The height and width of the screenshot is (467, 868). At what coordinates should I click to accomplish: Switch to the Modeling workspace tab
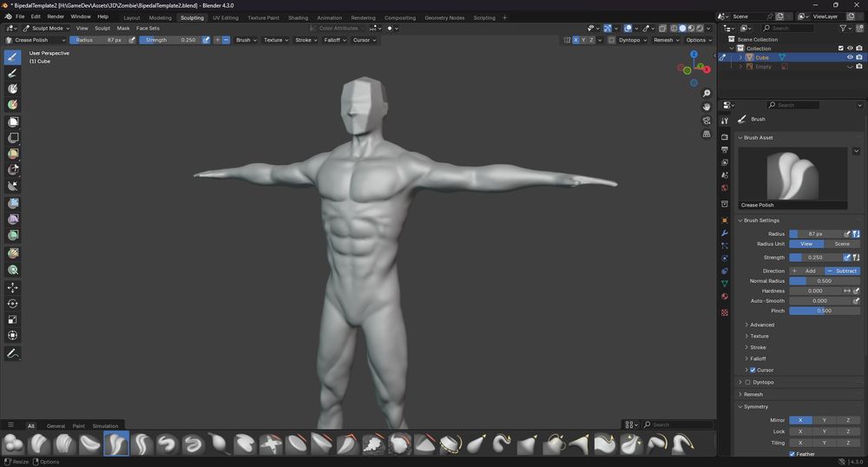pyautogui.click(x=160, y=17)
